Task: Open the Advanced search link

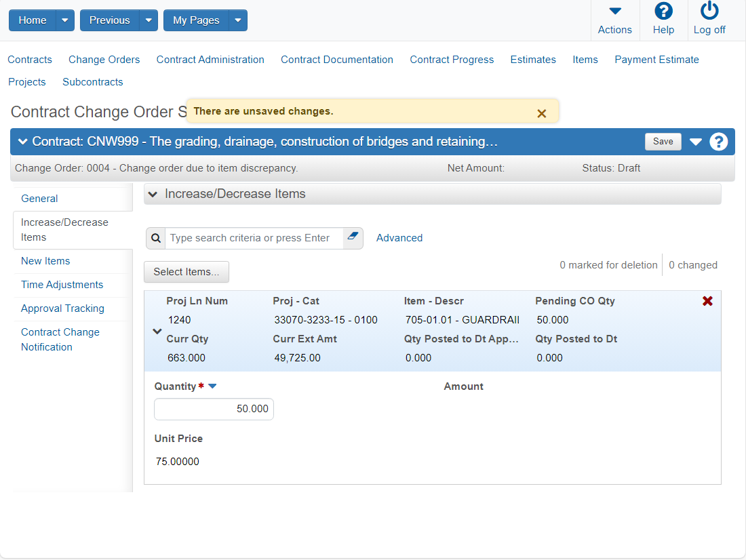Action: click(x=399, y=238)
